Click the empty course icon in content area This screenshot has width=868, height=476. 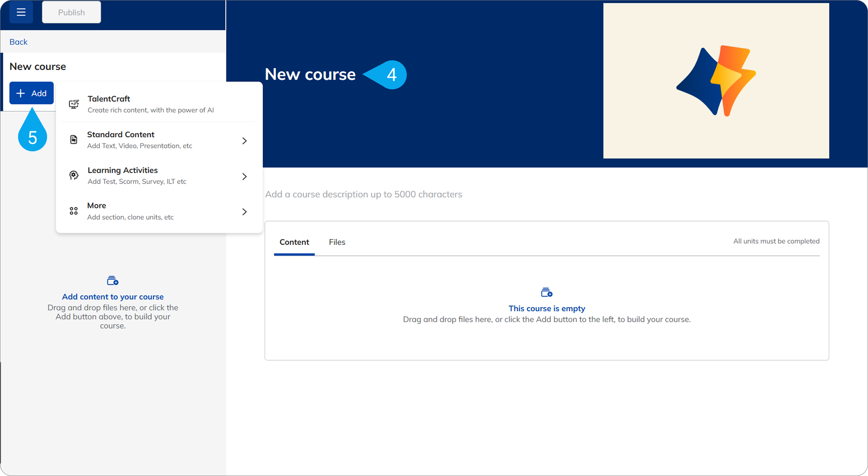coord(547,292)
